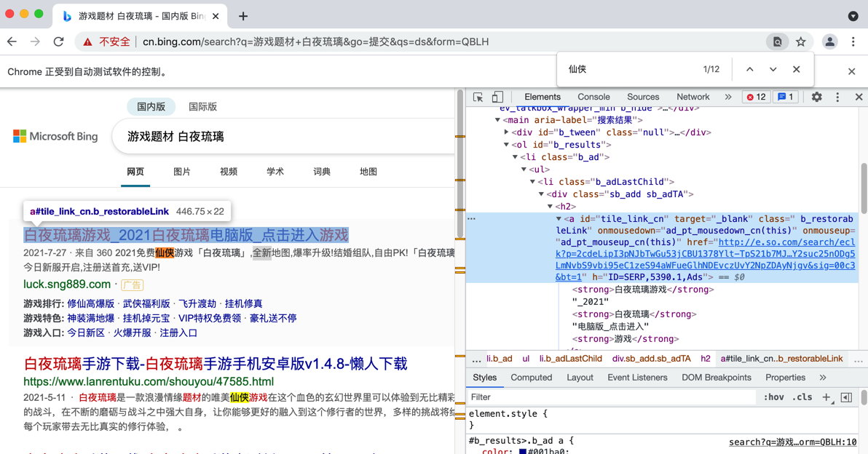Expand the div b_tween node
This screenshot has width=868, height=454.
[506, 132]
